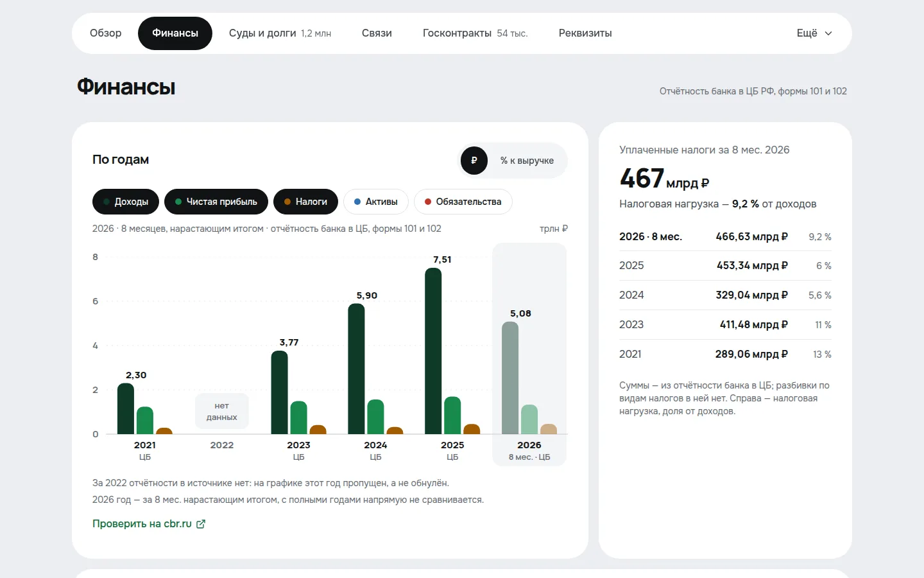Image resolution: width=924 pixels, height=578 pixels.
Task: Go to Госконтракты tab
Action: click(x=475, y=33)
